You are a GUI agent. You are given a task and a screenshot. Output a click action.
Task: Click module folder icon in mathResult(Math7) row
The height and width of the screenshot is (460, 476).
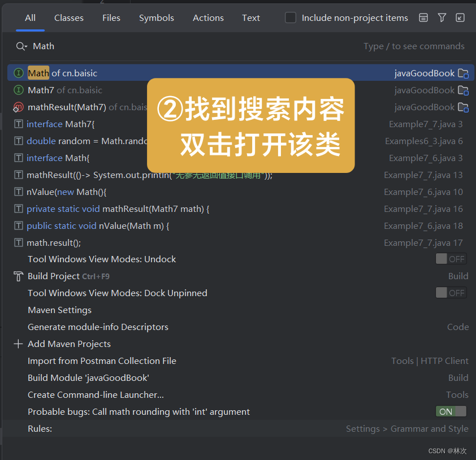(x=463, y=107)
